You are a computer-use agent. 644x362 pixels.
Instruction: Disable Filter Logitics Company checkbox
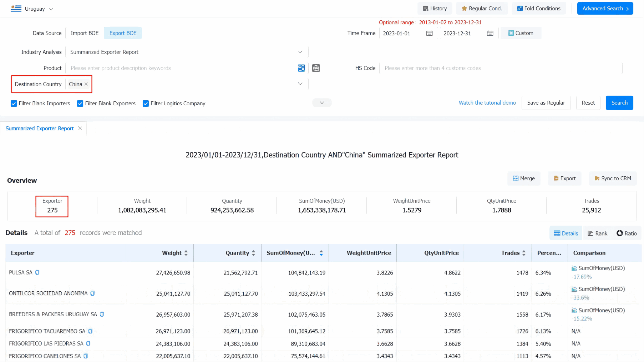[x=146, y=104]
